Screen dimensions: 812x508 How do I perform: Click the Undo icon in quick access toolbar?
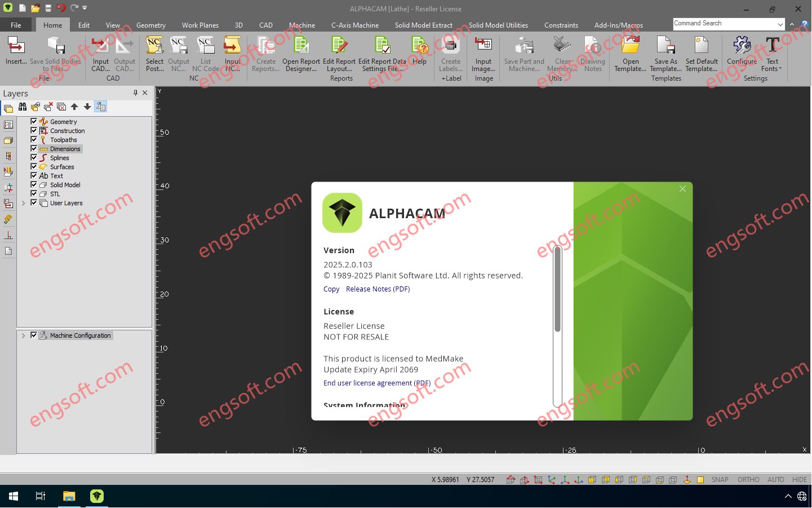point(61,8)
